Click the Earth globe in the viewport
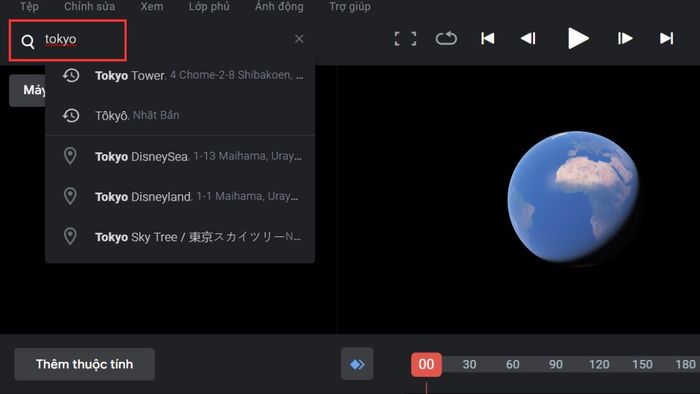The width and height of the screenshot is (700, 394). pos(574,197)
